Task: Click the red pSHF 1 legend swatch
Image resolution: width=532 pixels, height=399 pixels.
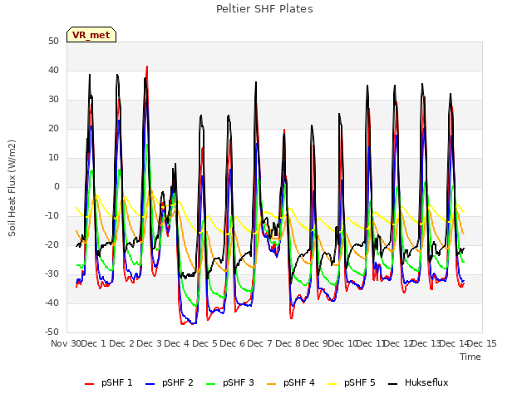Action: (89, 384)
